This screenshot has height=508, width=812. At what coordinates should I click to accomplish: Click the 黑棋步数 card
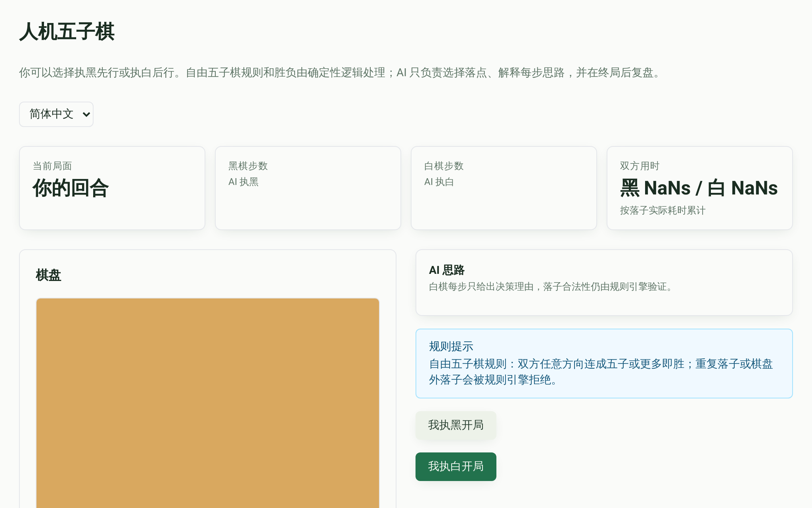coord(308,188)
